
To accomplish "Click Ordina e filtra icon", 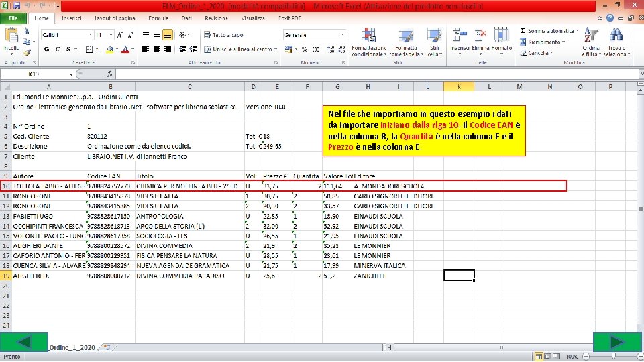I will click(x=591, y=36).
